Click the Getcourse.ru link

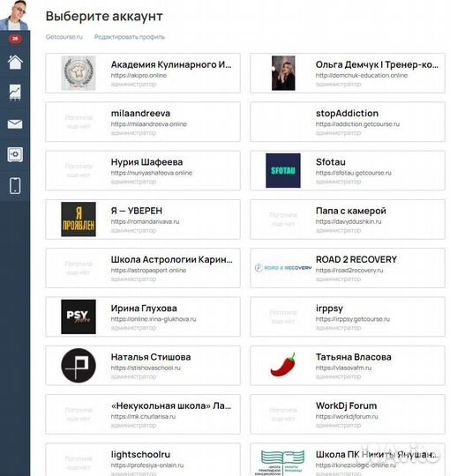tap(64, 37)
